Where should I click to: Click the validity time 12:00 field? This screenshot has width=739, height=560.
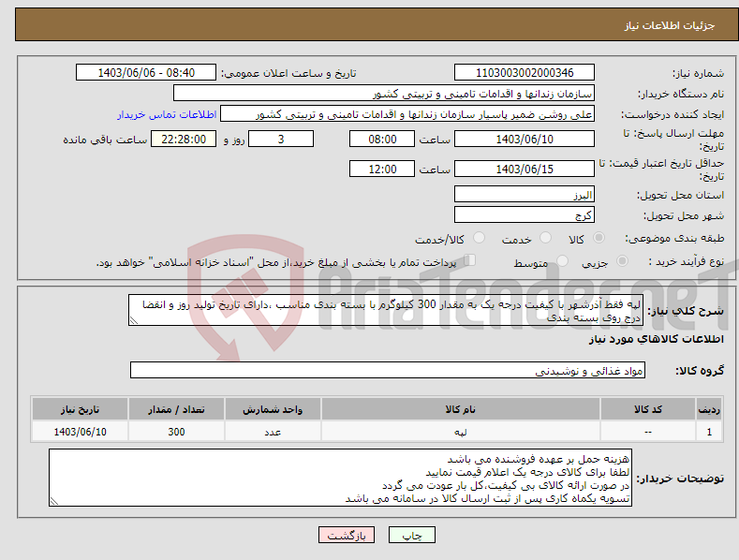pyautogui.click(x=382, y=169)
